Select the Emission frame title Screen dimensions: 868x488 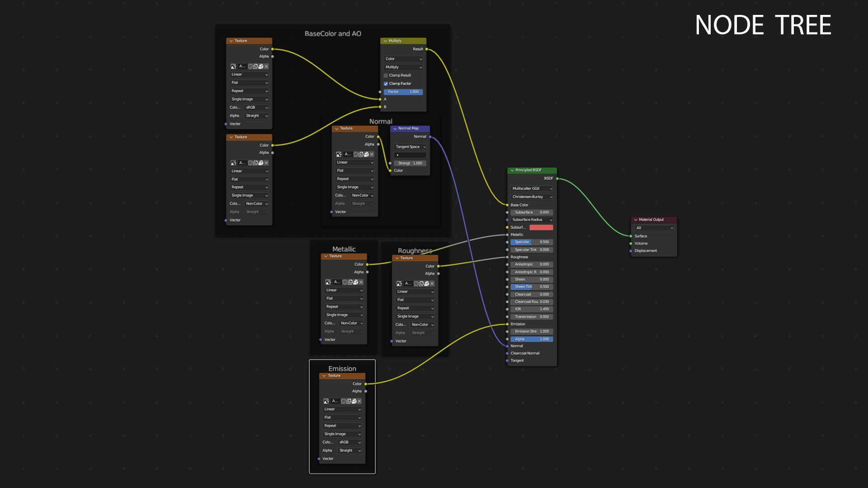coord(342,369)
